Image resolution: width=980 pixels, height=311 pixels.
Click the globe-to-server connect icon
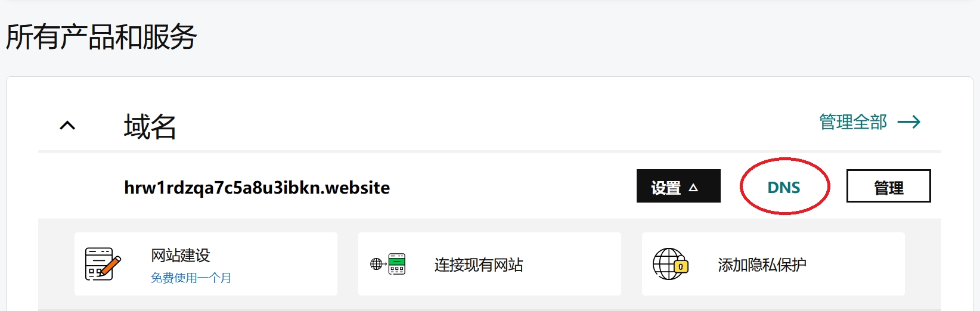click(x=387, y=264)
